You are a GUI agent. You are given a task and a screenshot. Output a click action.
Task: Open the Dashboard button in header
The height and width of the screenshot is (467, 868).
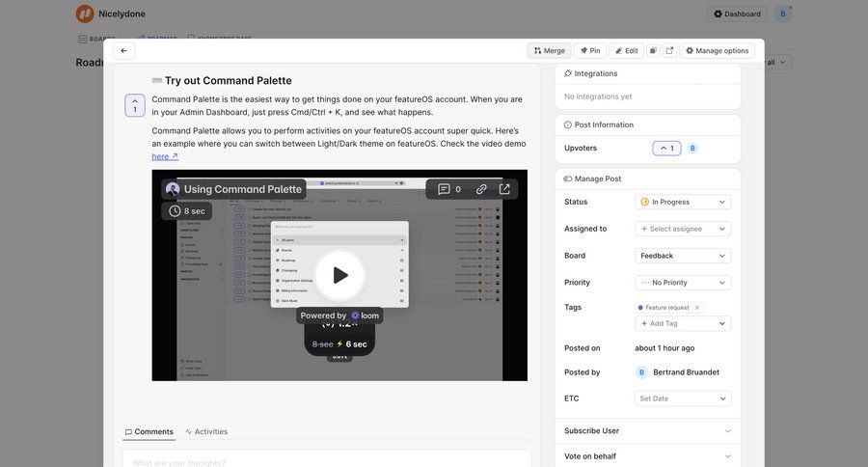pyautogui.click(x=737, y=14)
